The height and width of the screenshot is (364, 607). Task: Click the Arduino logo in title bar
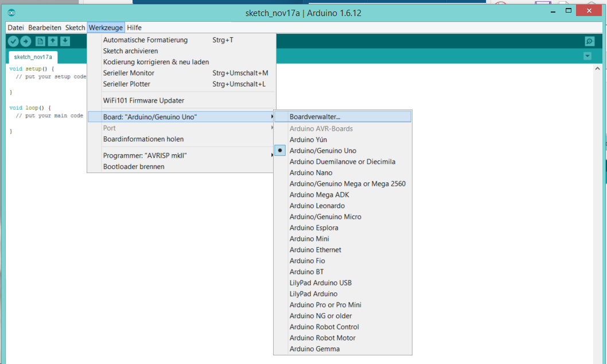point(11,13)
